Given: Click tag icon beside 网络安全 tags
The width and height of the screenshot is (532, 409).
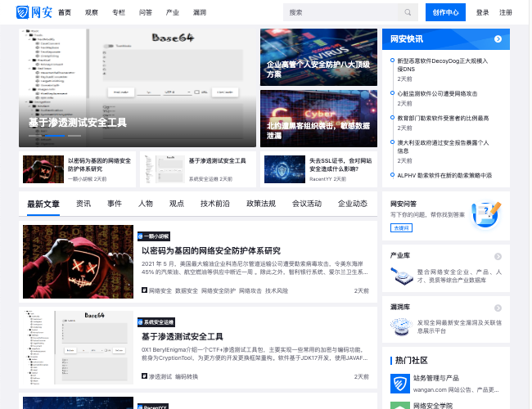Looking at the screenshot, I should pyautogui.click(x=144, y=290).
